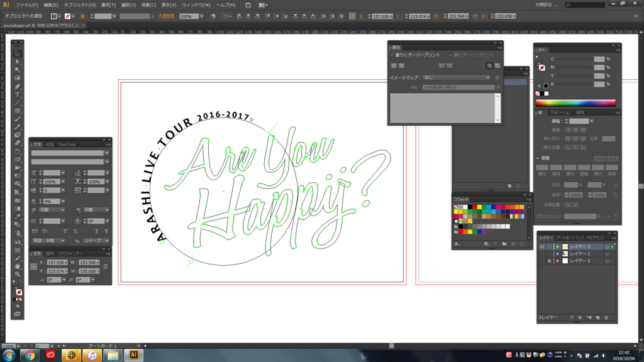This screenshot has width=644, height=362.
Task: Click the Superscript button in Character panel
Action: (x=65, y=231)
